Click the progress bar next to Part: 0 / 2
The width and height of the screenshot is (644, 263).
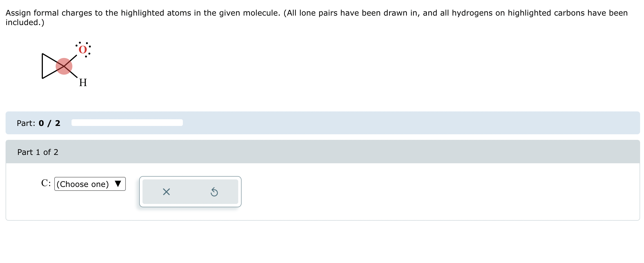127,122
